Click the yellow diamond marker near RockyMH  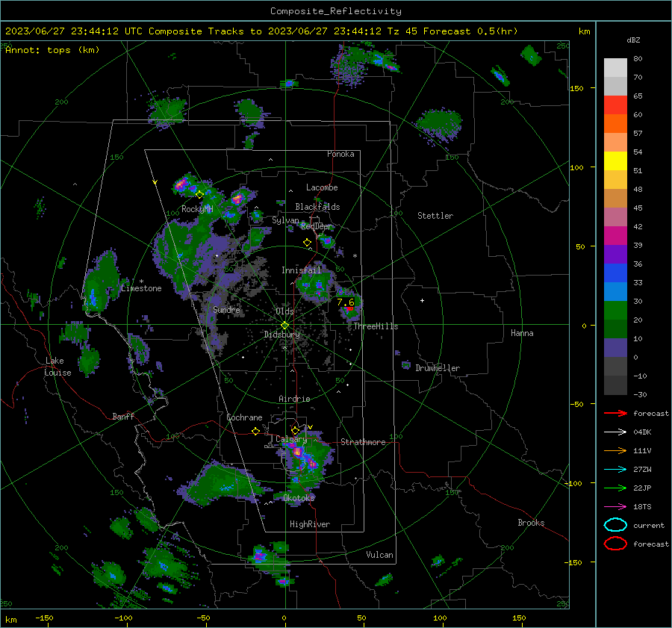[x=199, y=195]
